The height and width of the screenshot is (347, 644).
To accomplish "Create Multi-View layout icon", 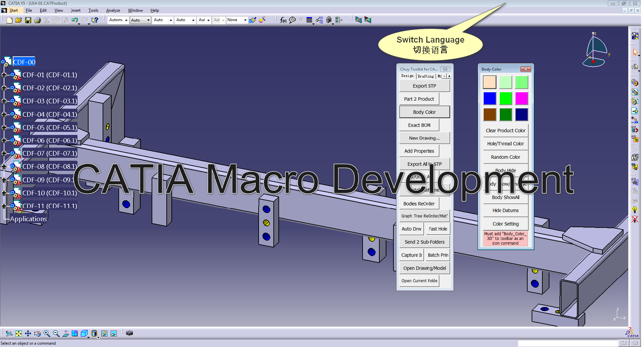I will pyautogui.click(x=74, y=333).
